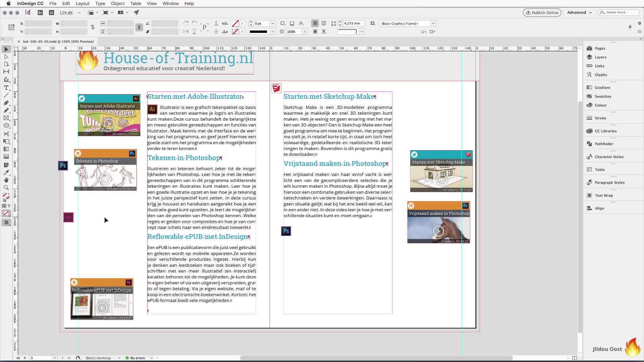Viewport: 644px width, 362px height.
Task: Open the page number dropdown
Action: (x=55, y=358)
